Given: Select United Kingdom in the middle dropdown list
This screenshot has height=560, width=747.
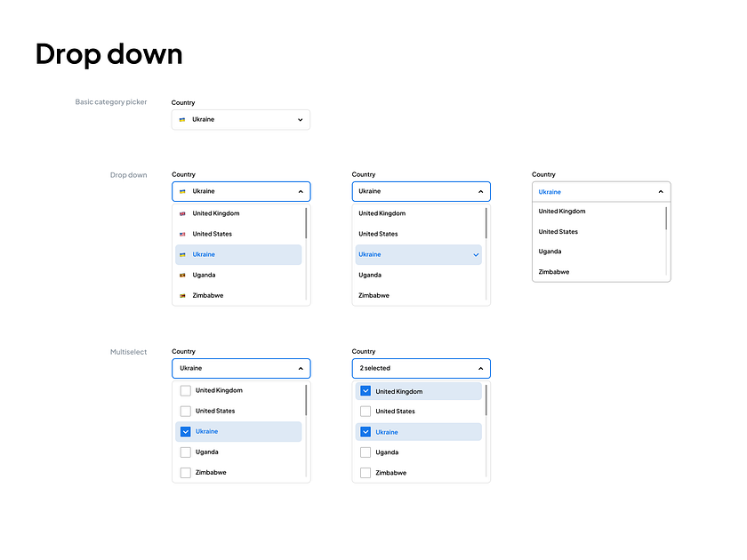Looking at the screenshot, I should coord(382,213).
